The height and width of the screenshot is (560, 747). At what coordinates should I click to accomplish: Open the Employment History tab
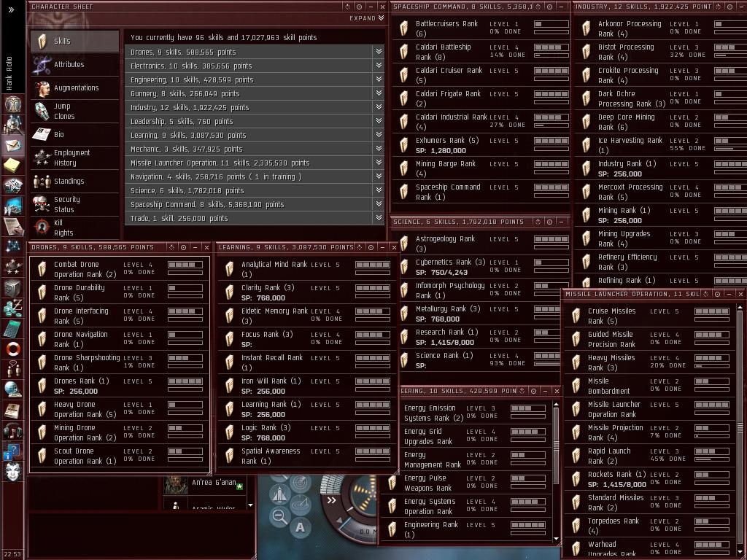(75, 157)
